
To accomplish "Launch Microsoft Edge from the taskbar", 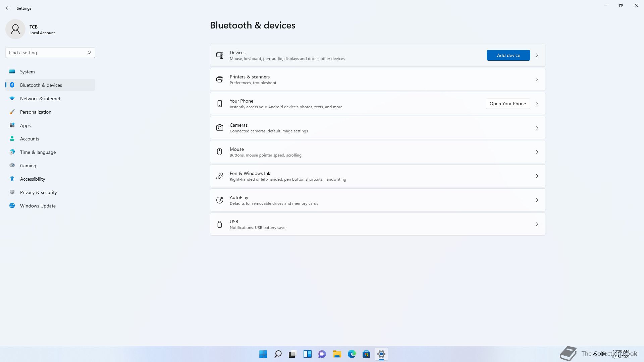I will coord(352,354).
